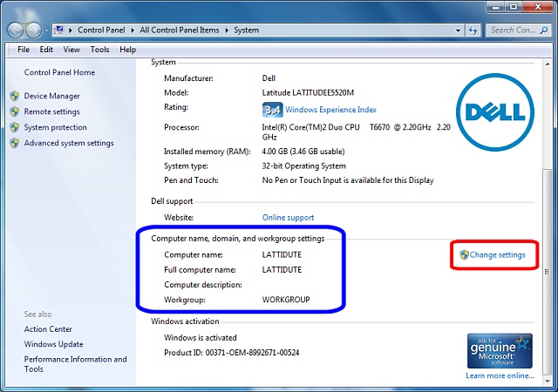Open the Help menu
Screen dimensions: 558x392
(x=128, y=50)
